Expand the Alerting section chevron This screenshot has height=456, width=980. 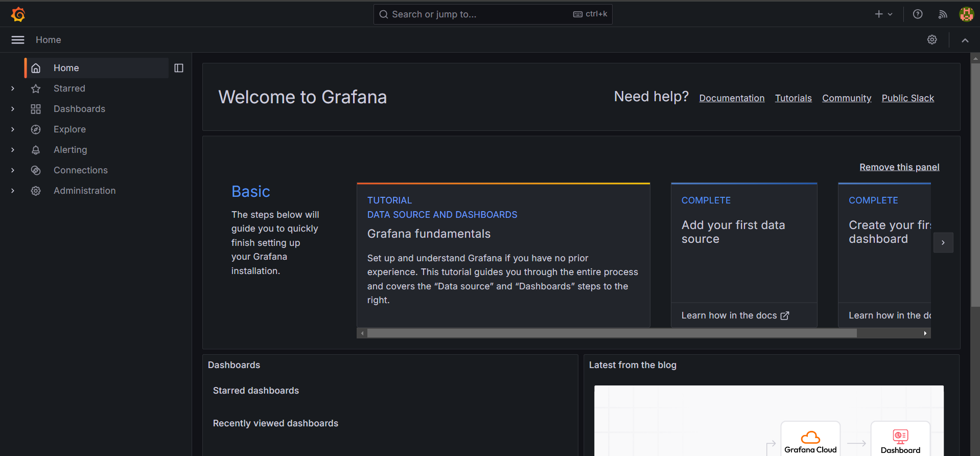(x=13, y=150)
